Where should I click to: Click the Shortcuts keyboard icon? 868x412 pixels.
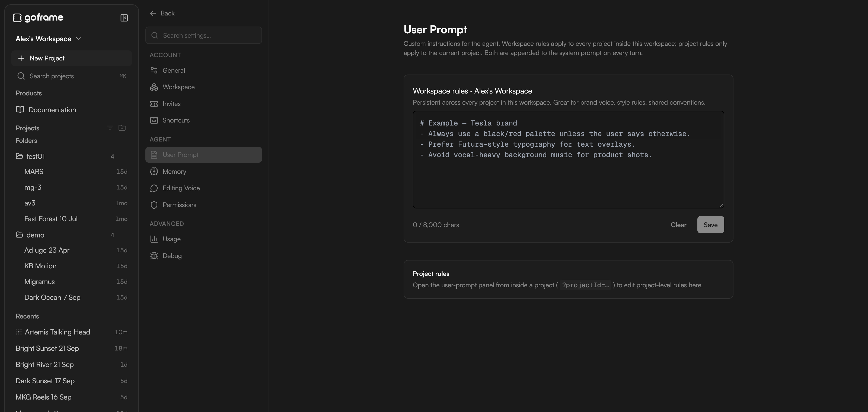pos(154,120)
